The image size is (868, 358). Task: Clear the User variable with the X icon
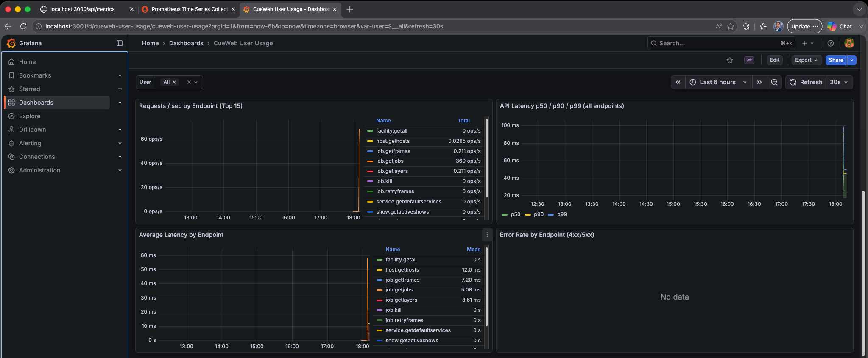click(x=189, y=82)
